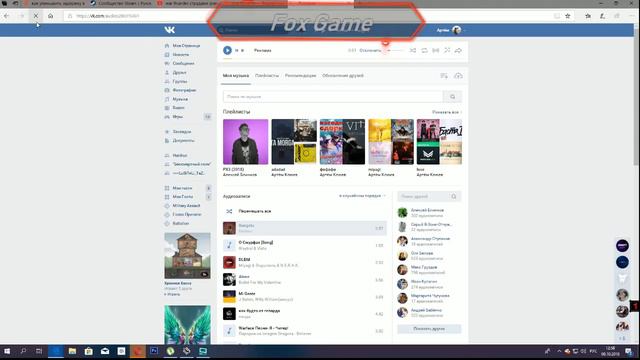Image resolution: width=640 pixels, height=360 pixels.
Task: Open the Windows Start menu
Action: (7, 351)
